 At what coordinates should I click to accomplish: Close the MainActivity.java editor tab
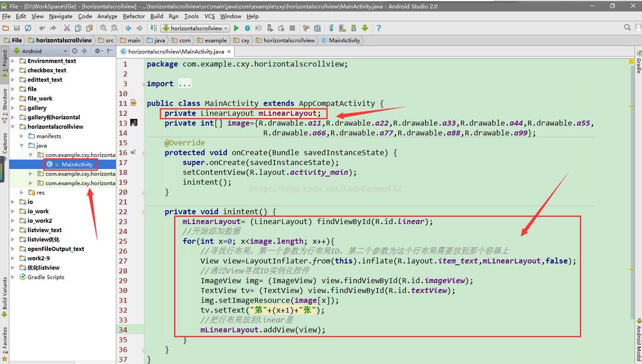pyautogui.click(x=229, y=51)
